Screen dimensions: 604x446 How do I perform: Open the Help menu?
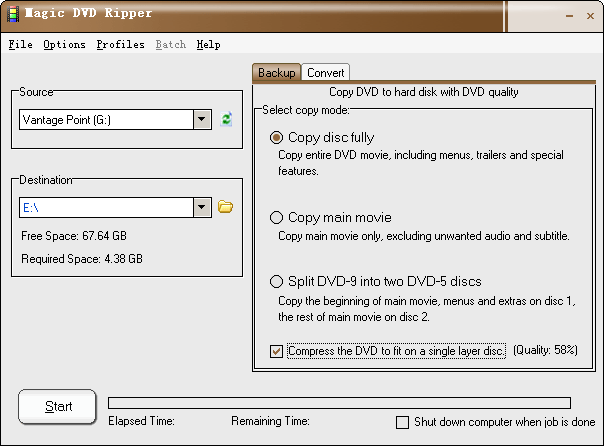208,45
